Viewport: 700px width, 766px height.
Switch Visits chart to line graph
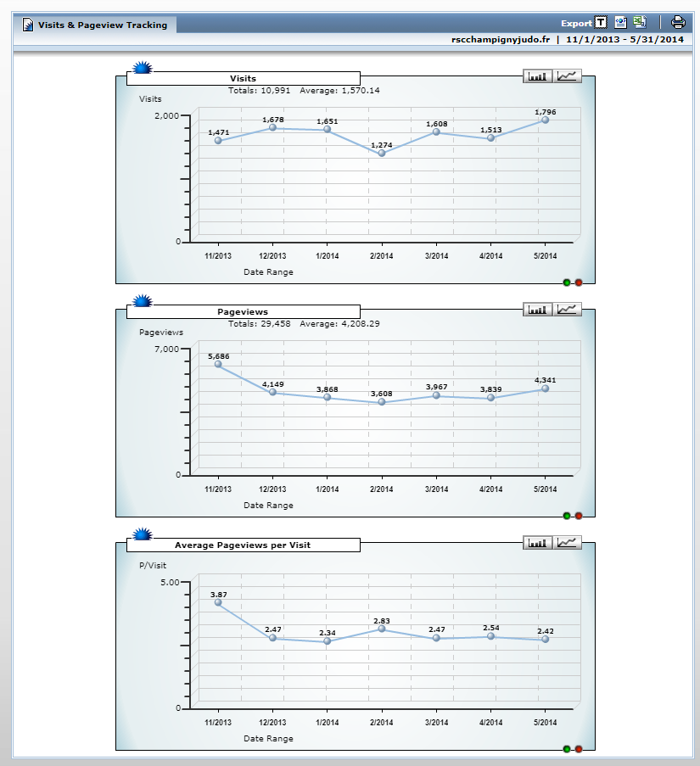[567, 76]
